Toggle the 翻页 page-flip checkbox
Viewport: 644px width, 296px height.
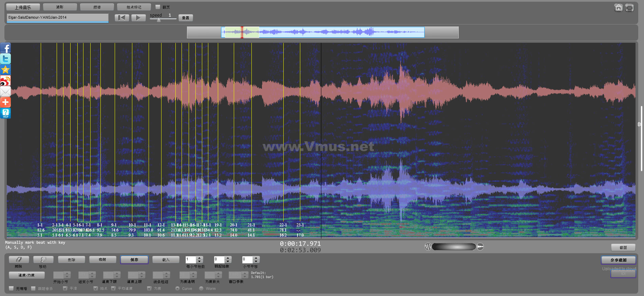click(x=158, y=7)
